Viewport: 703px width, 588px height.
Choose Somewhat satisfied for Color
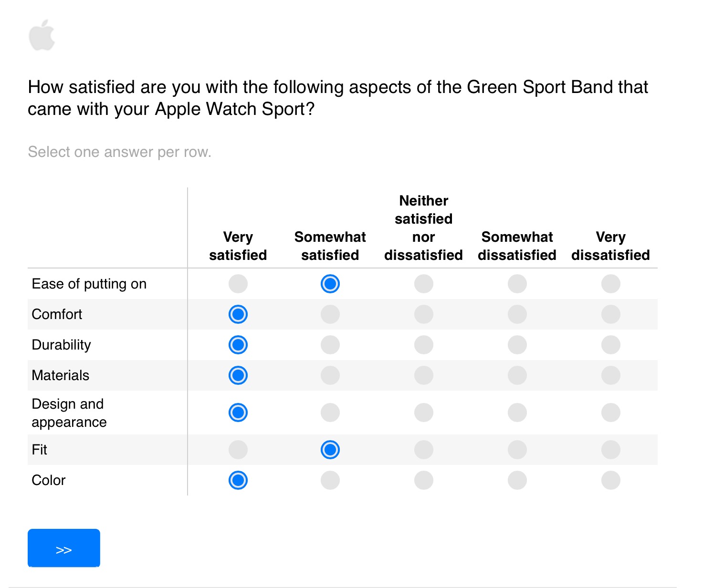(x=330, y=480)
